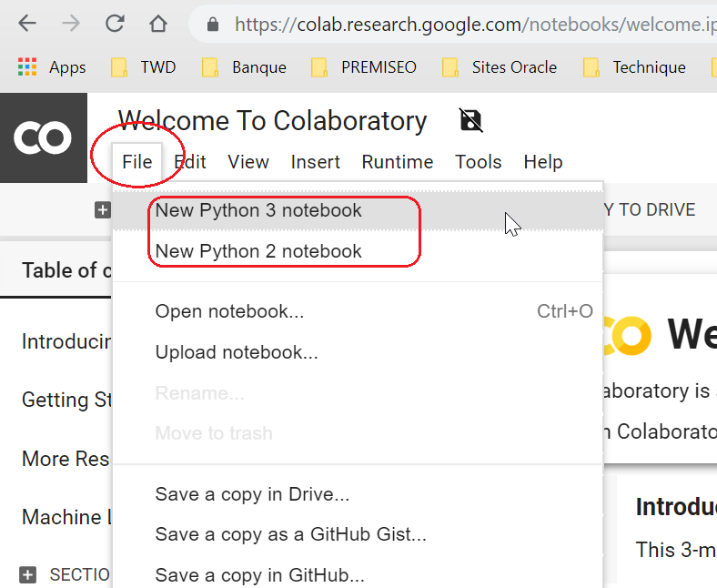The height and width of the screenshot is (588, 717).
Task: Select Upload notebook... option
Action: 237,352
